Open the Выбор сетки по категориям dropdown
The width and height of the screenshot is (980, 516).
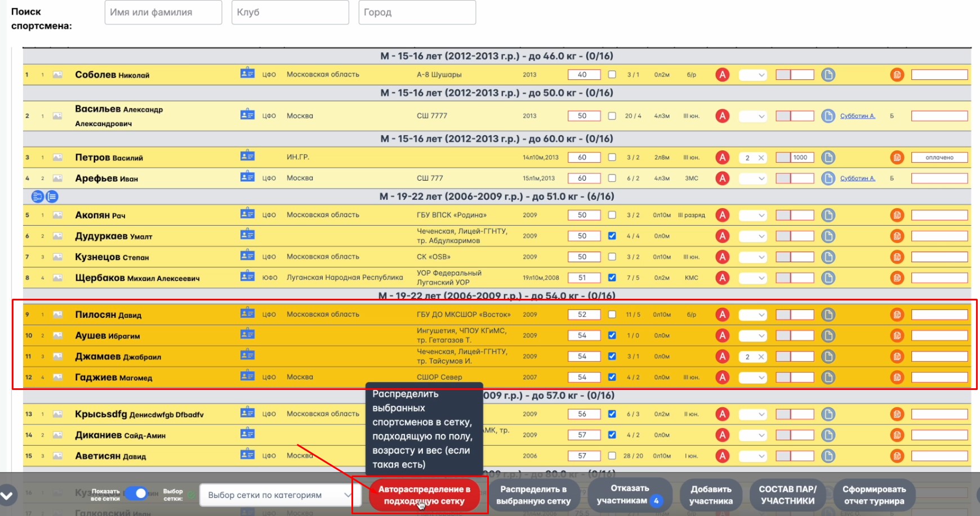tap(279, 495)
